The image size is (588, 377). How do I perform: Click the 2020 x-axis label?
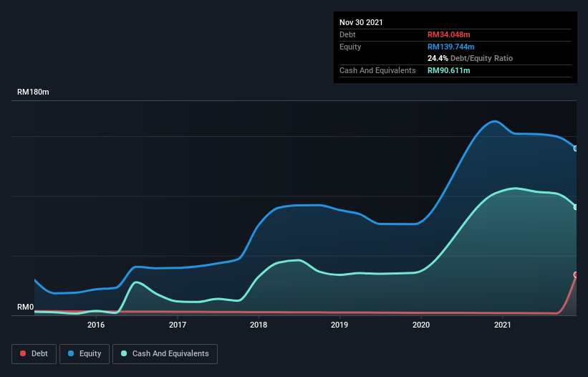(x=421, y=325)
